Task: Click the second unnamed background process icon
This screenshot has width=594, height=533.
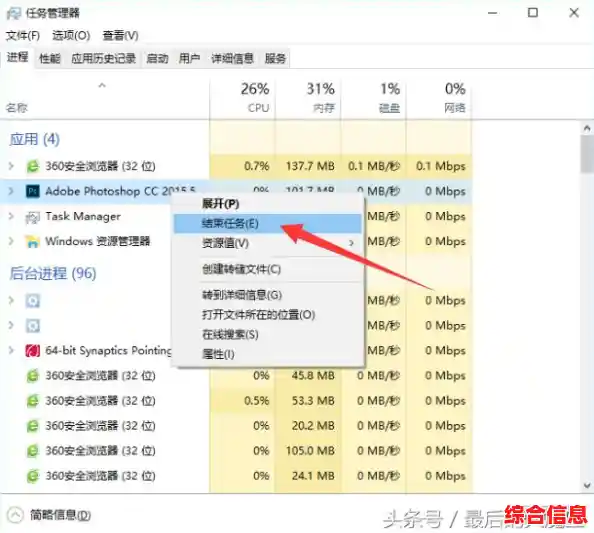Action: (x=33, y=326)
